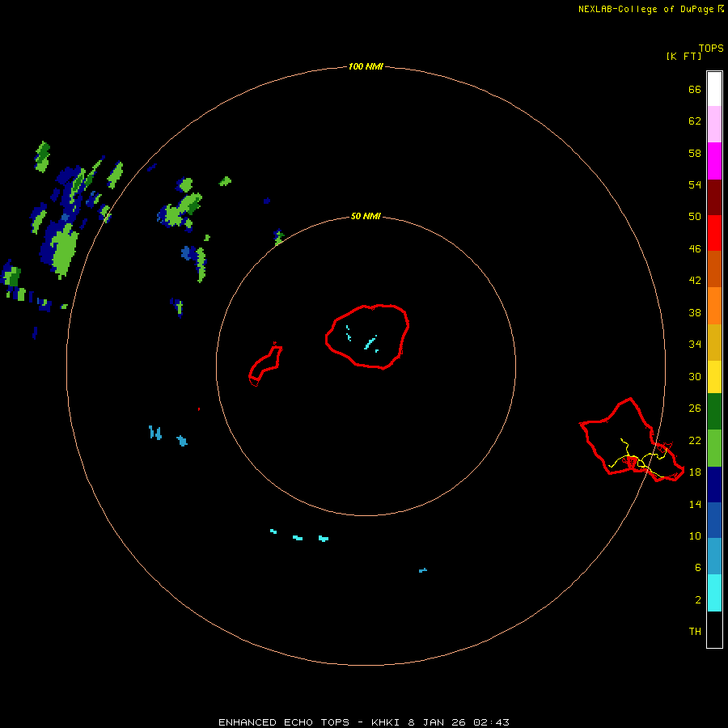
Task: Click the white 66+ swatch in the legend
Action: pyautogui.click(x=714, y=89)
